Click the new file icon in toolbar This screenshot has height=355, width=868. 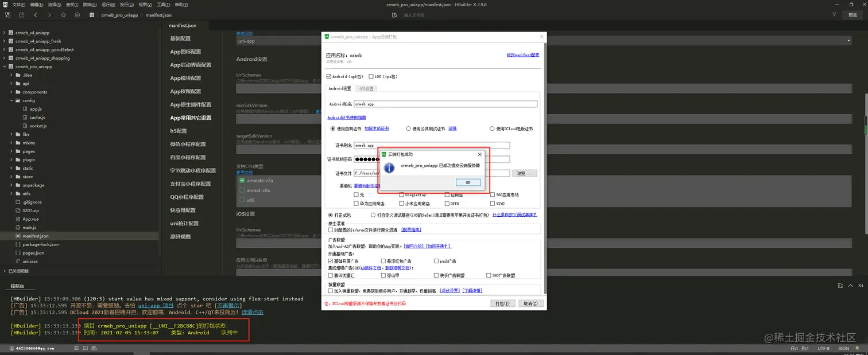coord(8,15)
